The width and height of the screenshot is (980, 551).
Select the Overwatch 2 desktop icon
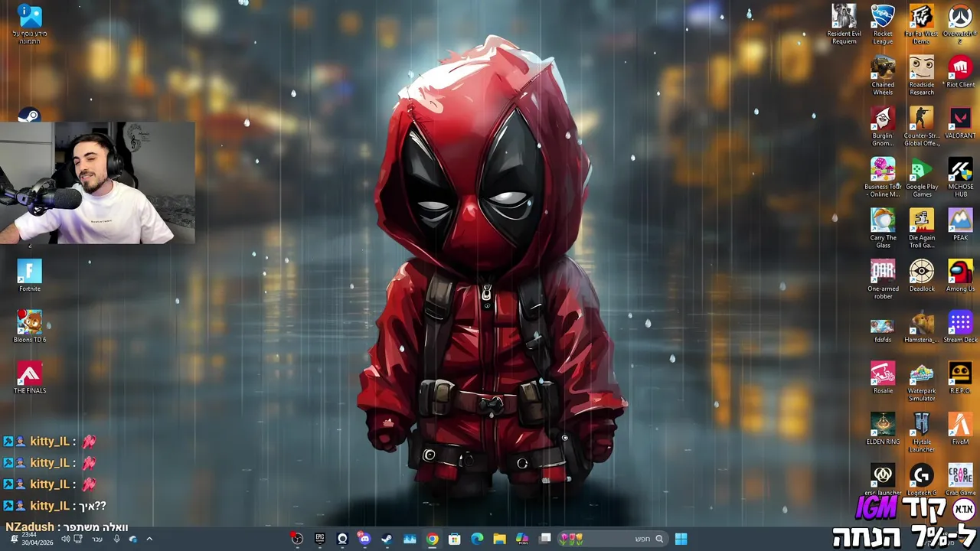pyautogui.click(x=960, y=24)
